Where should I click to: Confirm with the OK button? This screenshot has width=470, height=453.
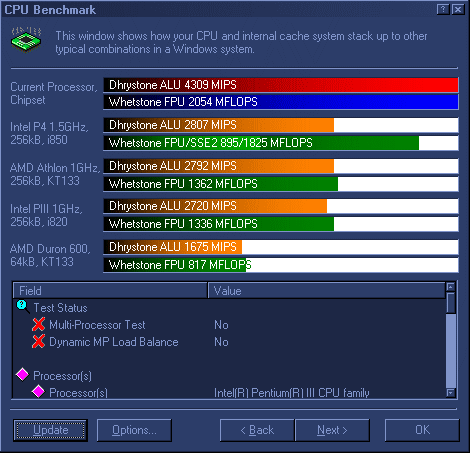[422, 430]
